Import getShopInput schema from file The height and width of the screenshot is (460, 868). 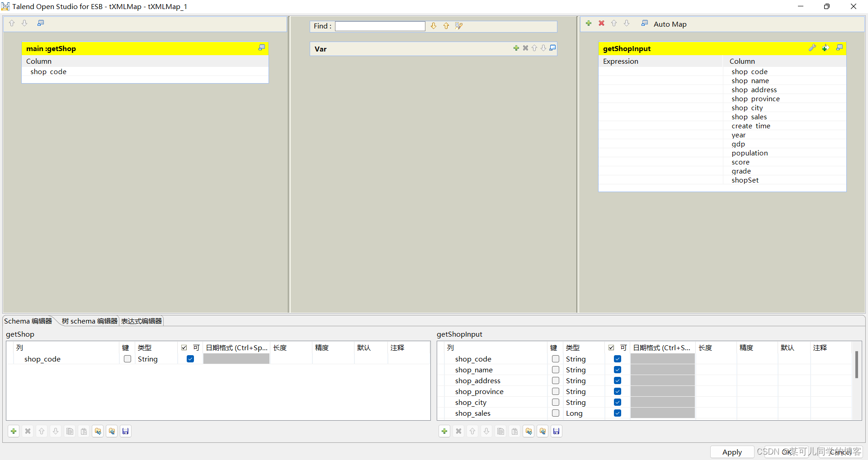pyautogui.click(x=528, y=431)
